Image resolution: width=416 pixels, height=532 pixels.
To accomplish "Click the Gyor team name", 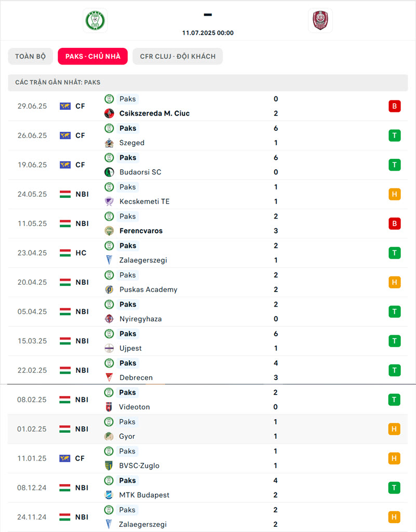I will point(127,436).
